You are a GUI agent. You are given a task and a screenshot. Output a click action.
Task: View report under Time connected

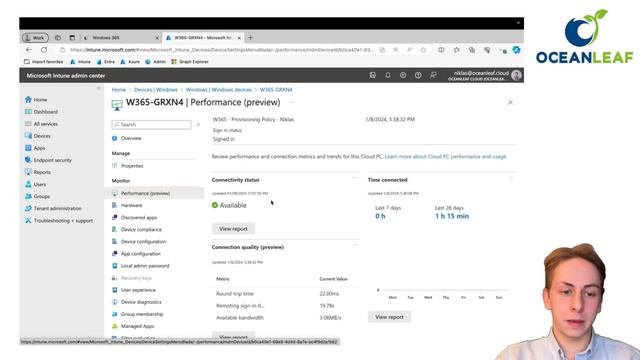[x=389, y=317]
